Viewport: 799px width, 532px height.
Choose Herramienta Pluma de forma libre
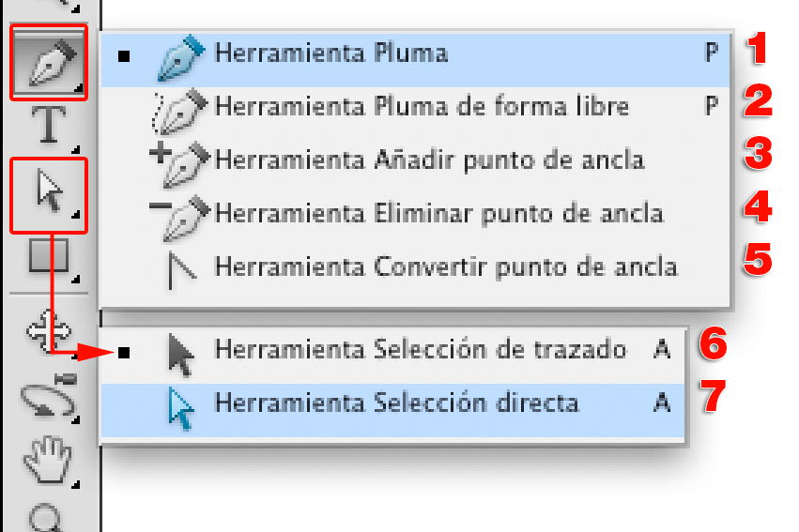tap(421, 107)
